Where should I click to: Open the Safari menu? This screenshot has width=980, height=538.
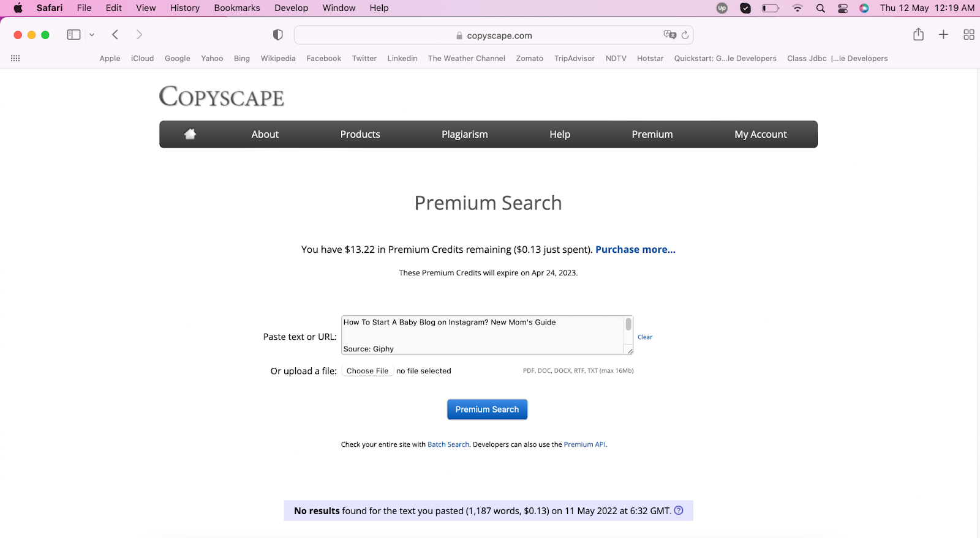click(50, 8)
